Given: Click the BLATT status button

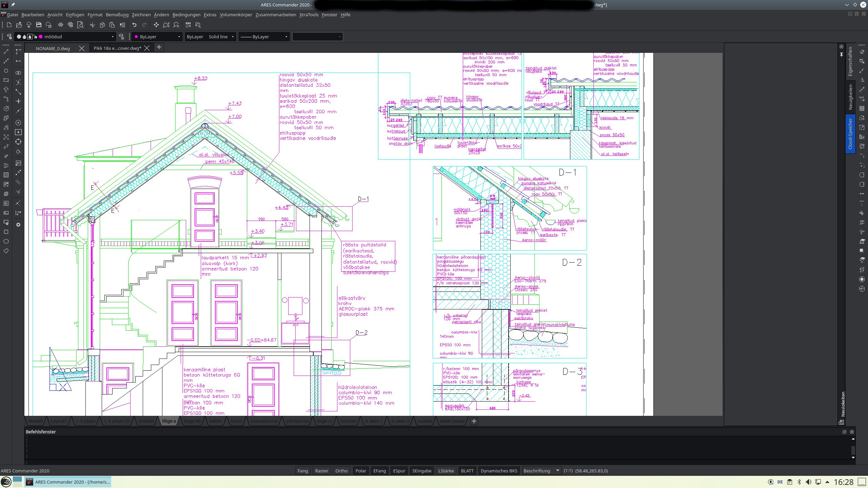Looking at the screenshot, I should [467, 471].
